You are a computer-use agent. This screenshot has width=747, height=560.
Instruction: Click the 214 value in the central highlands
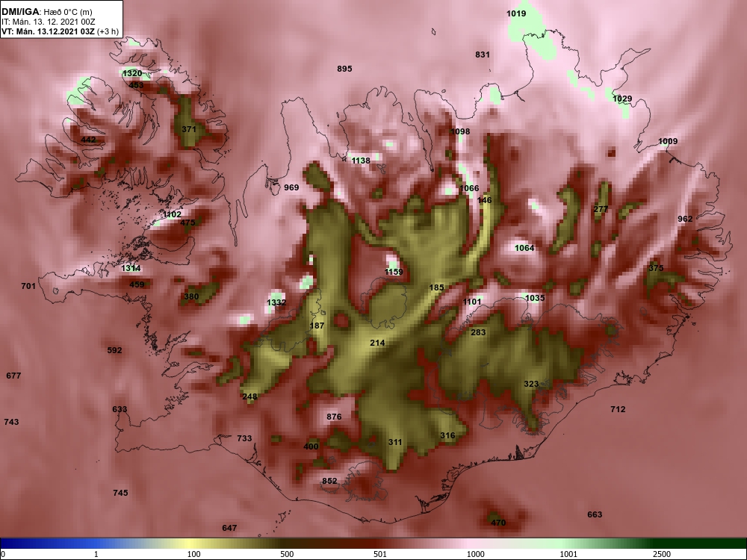(377, 343)
